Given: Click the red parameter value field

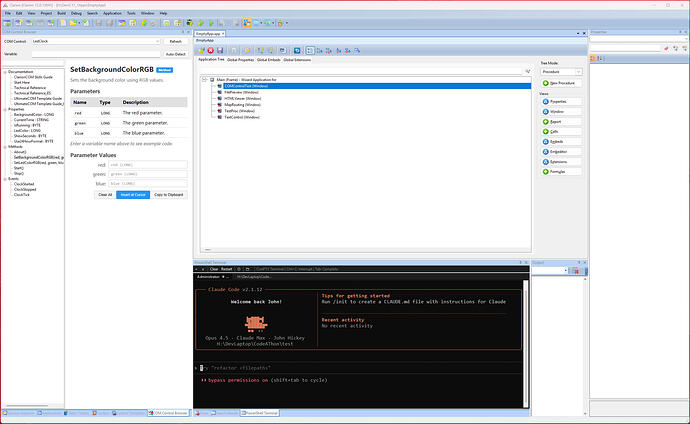Looking at the screenshot, I should 148,164.
